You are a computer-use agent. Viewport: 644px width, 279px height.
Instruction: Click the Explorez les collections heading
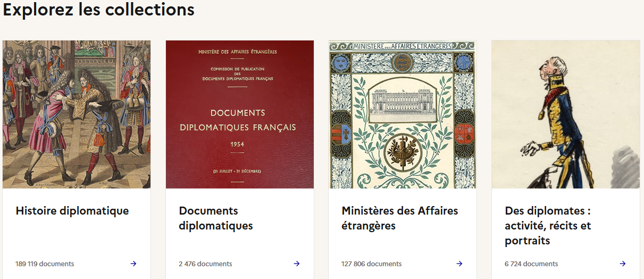tap(99, 10)
